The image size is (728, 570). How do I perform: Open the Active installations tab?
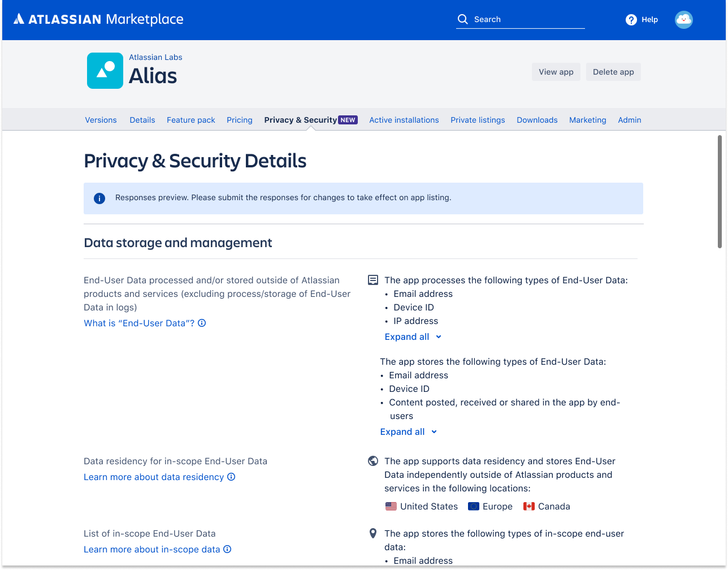404,120
